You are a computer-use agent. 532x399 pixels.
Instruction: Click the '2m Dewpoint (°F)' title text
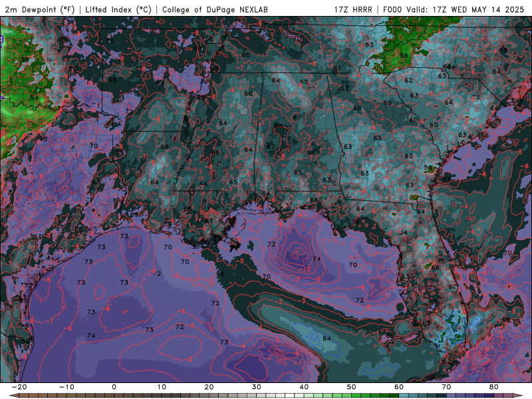pyautogui.click(x=40, y=9)
